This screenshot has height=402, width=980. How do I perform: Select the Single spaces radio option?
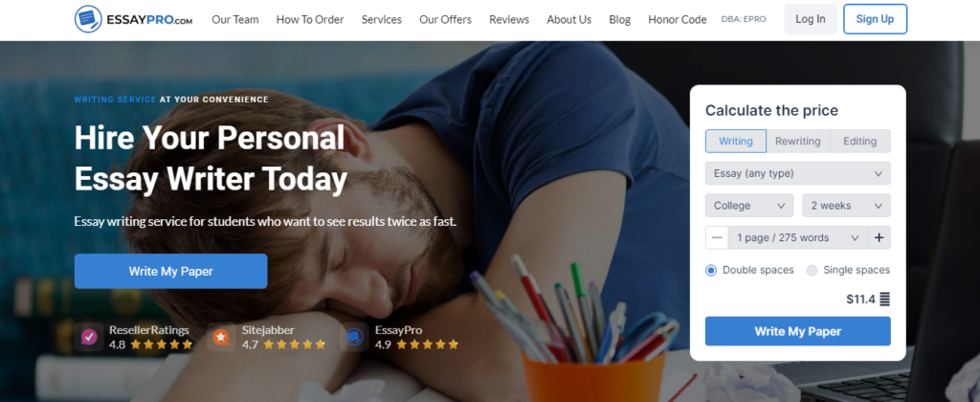(812, 271)
